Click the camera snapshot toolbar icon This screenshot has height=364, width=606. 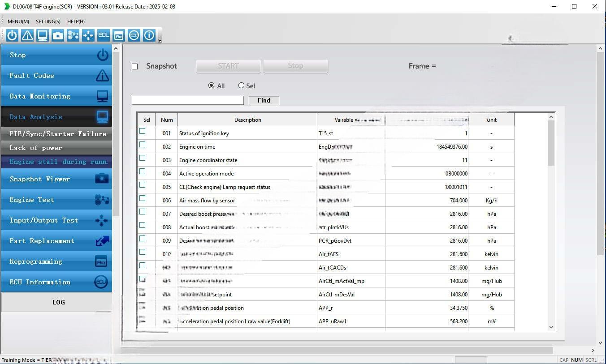(58, 35)
